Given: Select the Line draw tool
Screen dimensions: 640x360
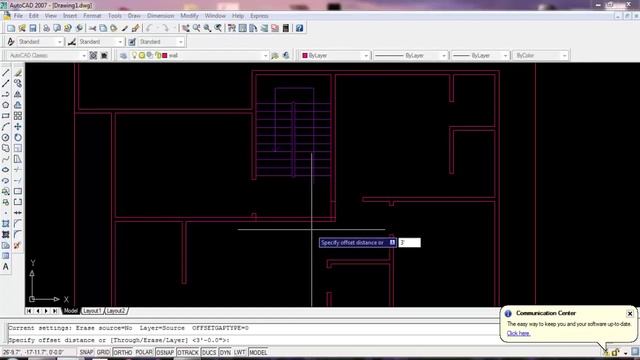Looking at the screenshot, I should [6, 73].
